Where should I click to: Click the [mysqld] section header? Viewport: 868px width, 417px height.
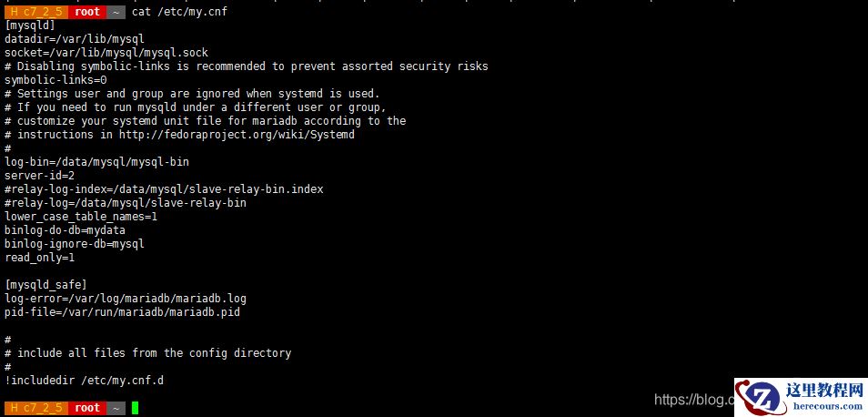click(30, 25)
